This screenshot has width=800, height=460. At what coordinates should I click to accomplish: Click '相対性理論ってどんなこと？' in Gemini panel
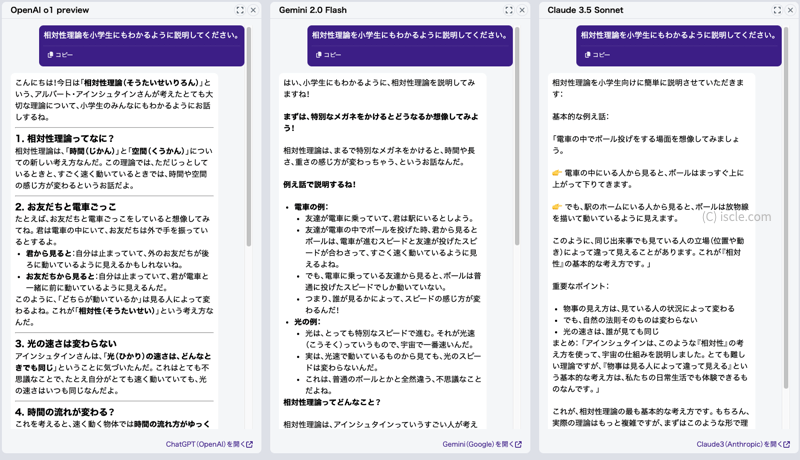(332, 402)
